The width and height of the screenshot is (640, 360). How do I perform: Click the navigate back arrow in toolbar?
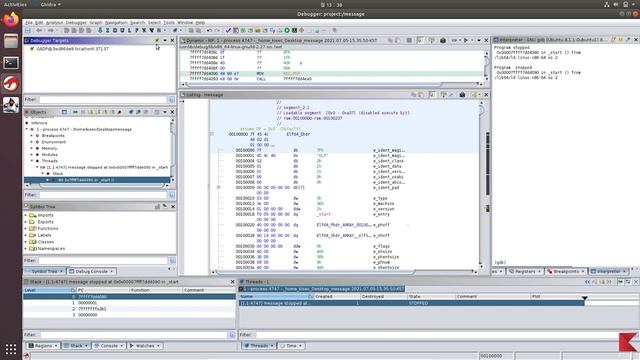click(x=39, y=30)
